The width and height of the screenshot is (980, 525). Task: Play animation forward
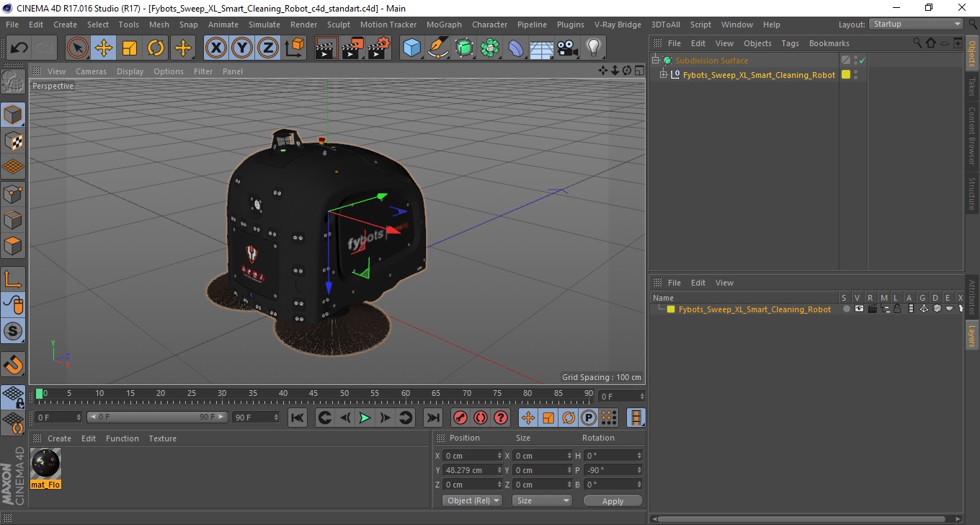(365, 418)
